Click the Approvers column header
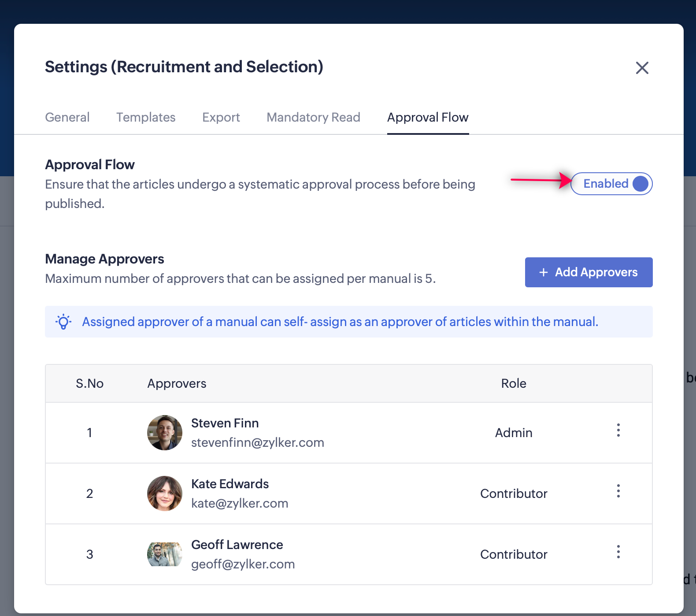Screen dimensions: 696x616 coord(177,383)
